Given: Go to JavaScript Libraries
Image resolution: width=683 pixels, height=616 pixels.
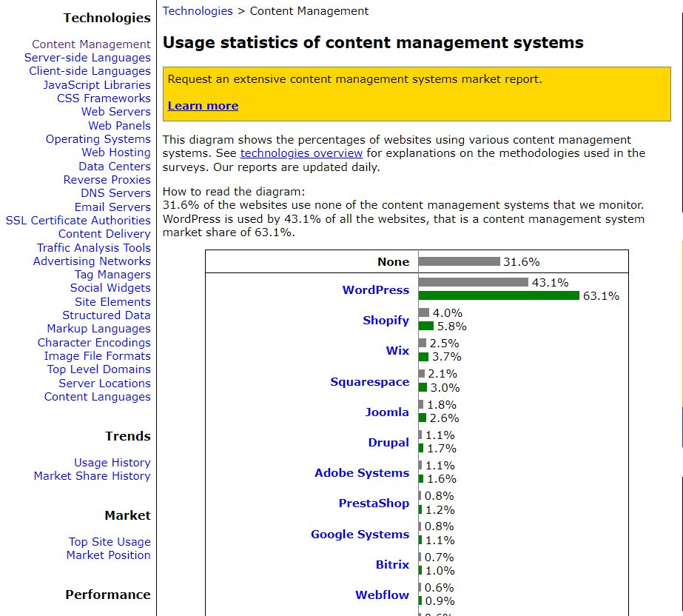Looking at the screenshot, I should tap(97, 85).
